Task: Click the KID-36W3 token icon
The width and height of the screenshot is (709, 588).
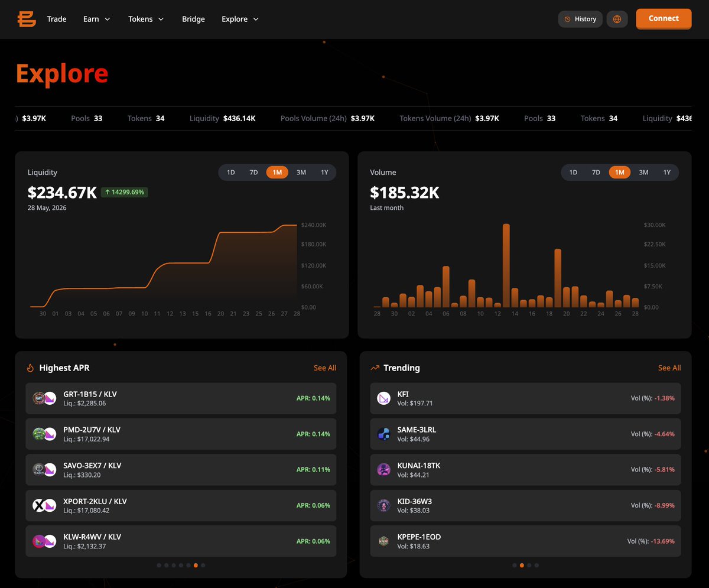Action: pyautogui.click(x=384, y=505)
